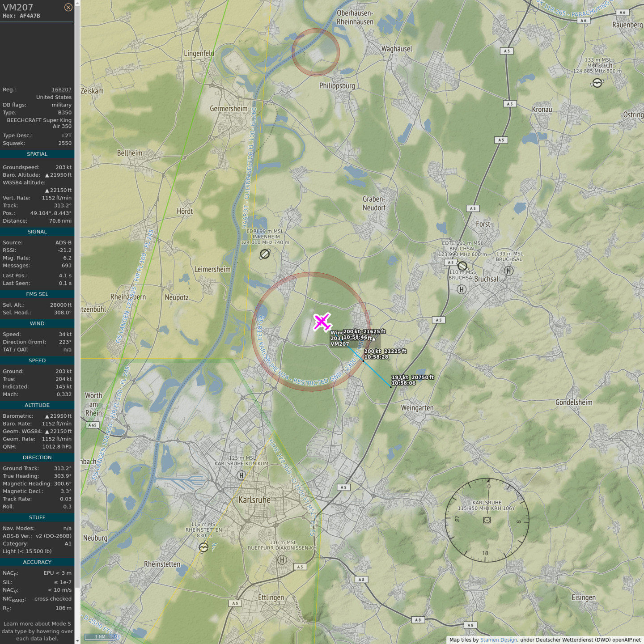This screenshot has width=644, height=644.
Task: Click the 1 NM map scale bar
Action: [x=100, y=637]
